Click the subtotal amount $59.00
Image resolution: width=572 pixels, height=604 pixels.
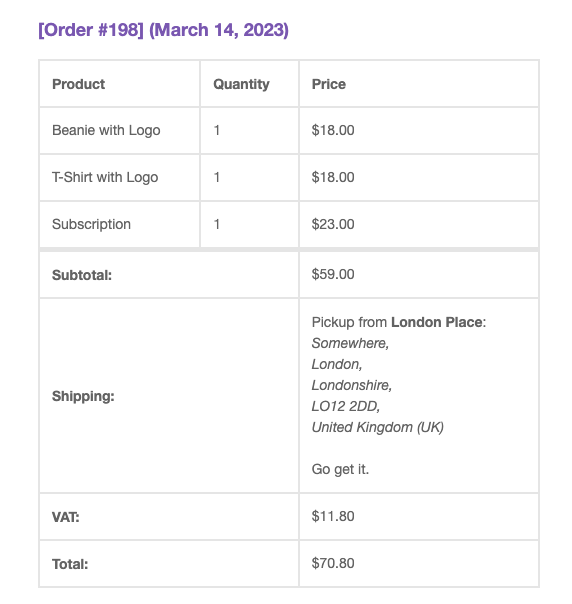coord(333,274)
